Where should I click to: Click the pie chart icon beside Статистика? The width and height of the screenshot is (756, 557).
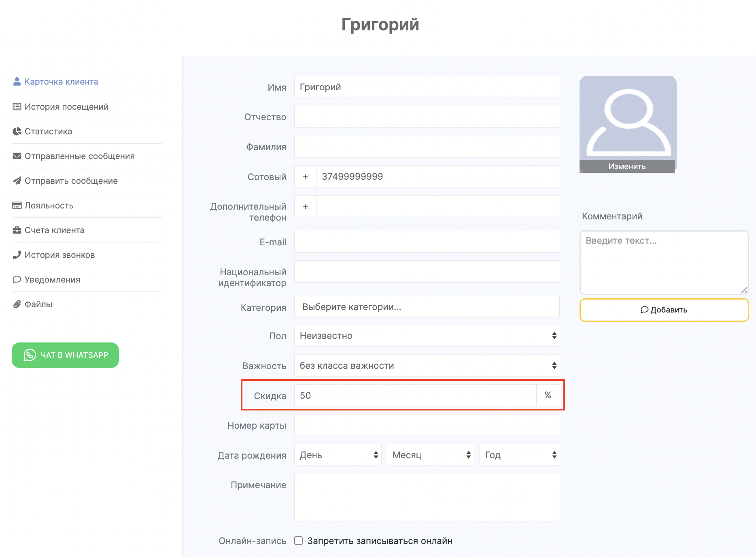17,132
